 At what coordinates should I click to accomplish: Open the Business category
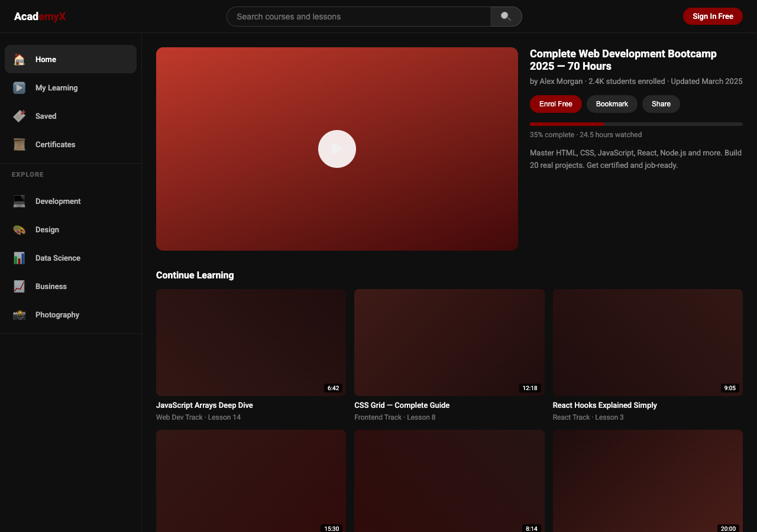coord(51,286)
